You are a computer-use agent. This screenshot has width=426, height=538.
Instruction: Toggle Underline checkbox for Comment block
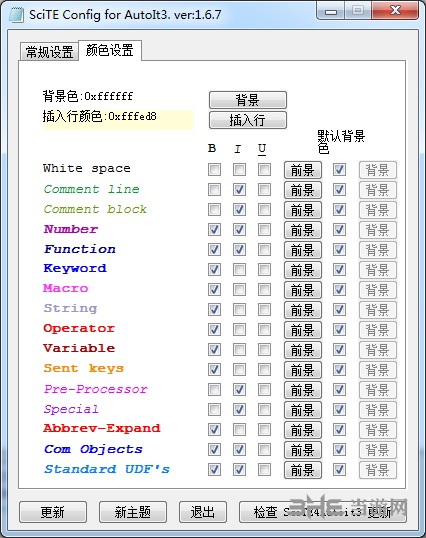(x=264, y=209)
